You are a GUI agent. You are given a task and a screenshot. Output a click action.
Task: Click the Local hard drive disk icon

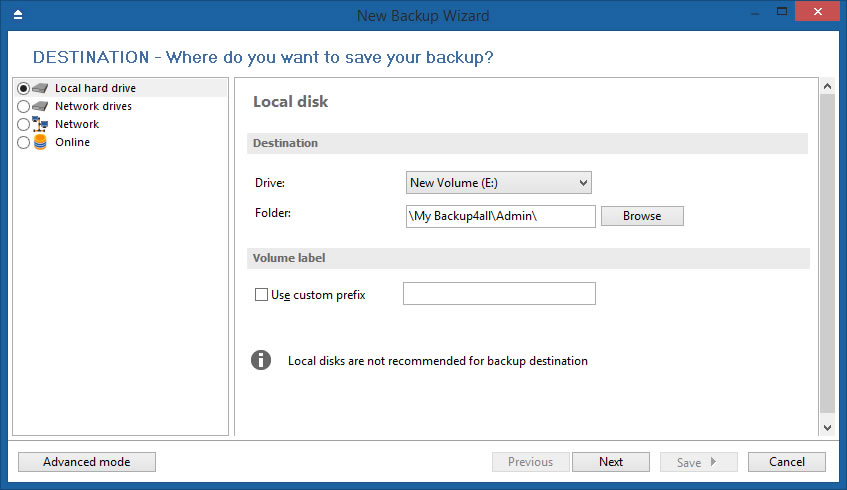pos(40,88)
